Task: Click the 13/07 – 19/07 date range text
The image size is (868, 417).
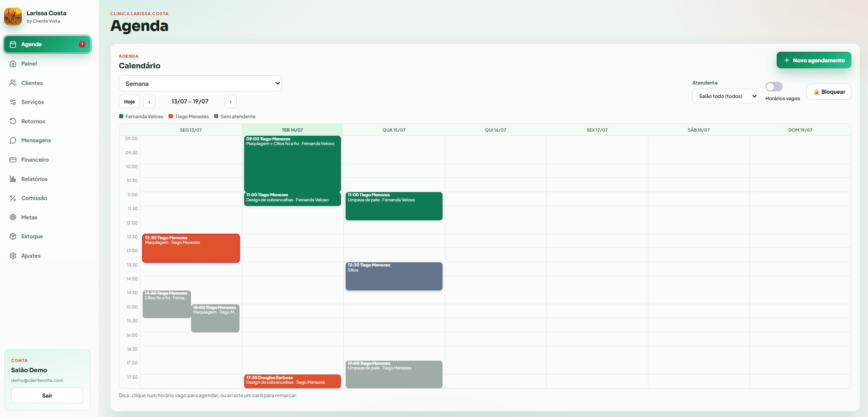Action: [190, 102]
